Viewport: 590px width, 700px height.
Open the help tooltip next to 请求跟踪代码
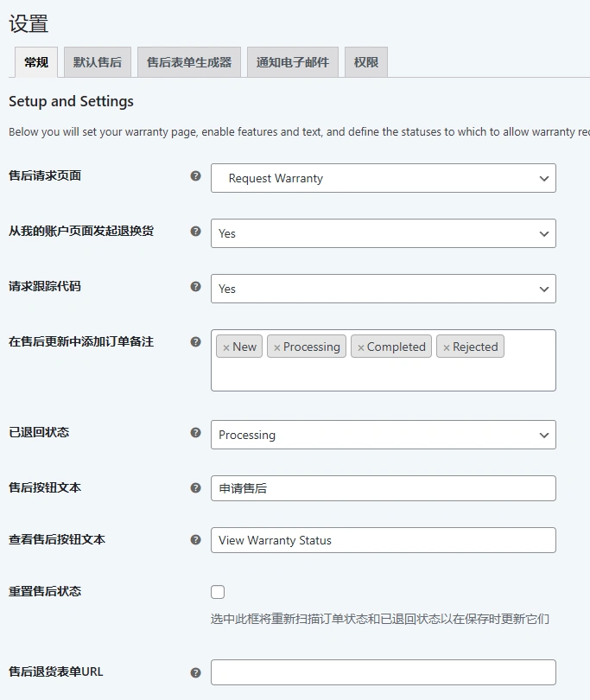197,285
